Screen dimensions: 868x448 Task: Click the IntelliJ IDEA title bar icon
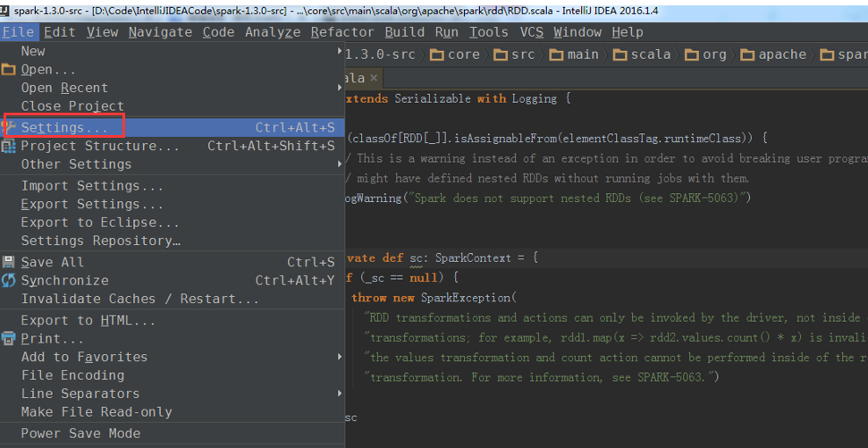pos(5,11)
